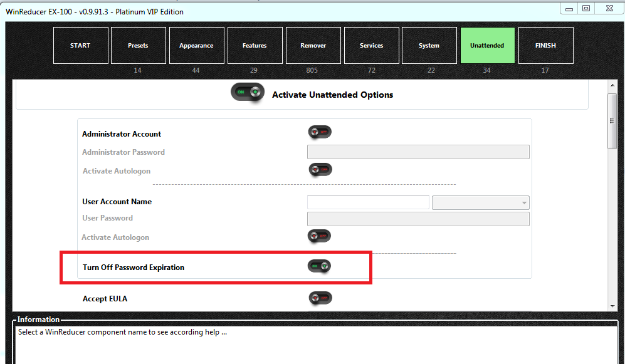Click the scroll down arrow of options panel

[x=612, y=306]
